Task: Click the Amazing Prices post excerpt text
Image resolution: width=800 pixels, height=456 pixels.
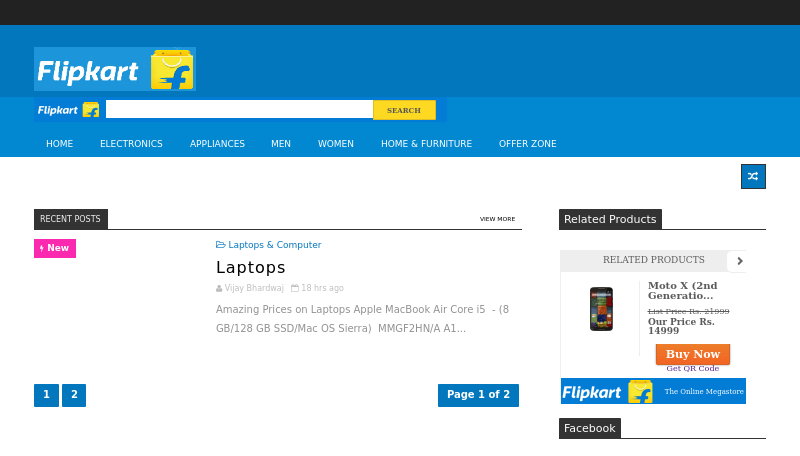Action: 362,319
